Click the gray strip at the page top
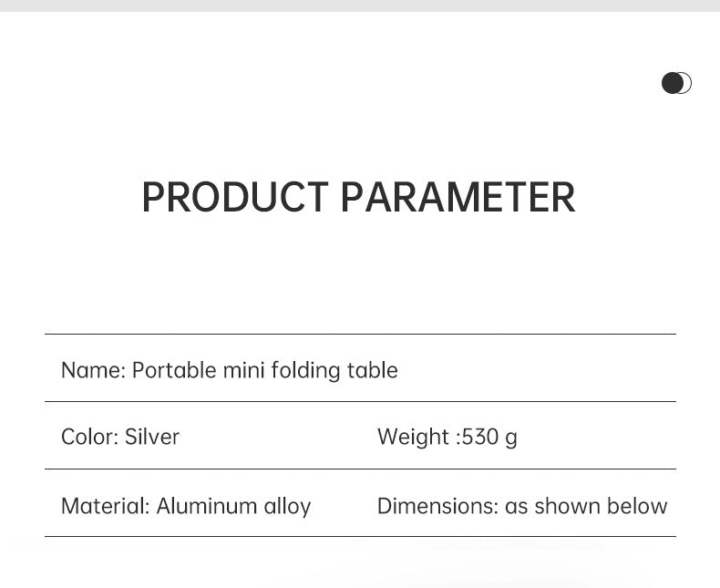 coord(360,5)
